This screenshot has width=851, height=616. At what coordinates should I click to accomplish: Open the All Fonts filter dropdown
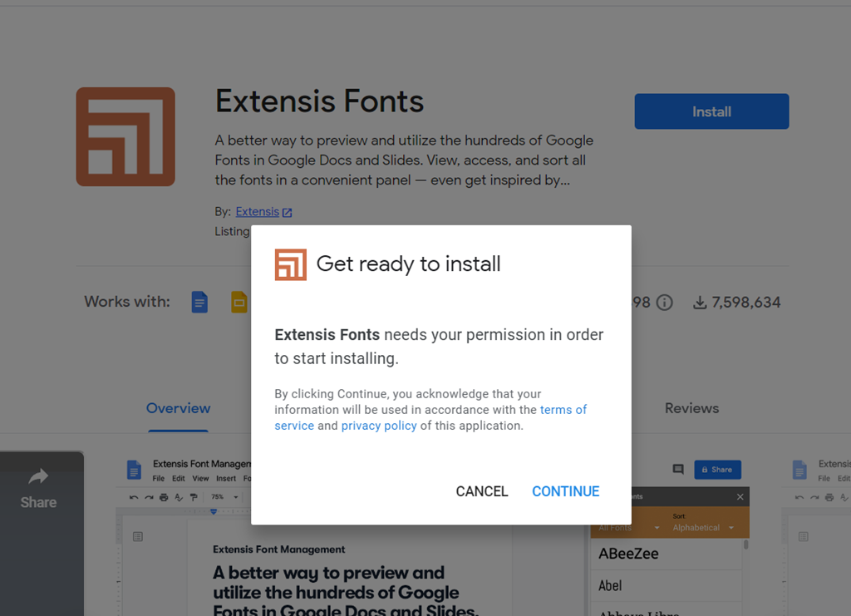[628, 528]
